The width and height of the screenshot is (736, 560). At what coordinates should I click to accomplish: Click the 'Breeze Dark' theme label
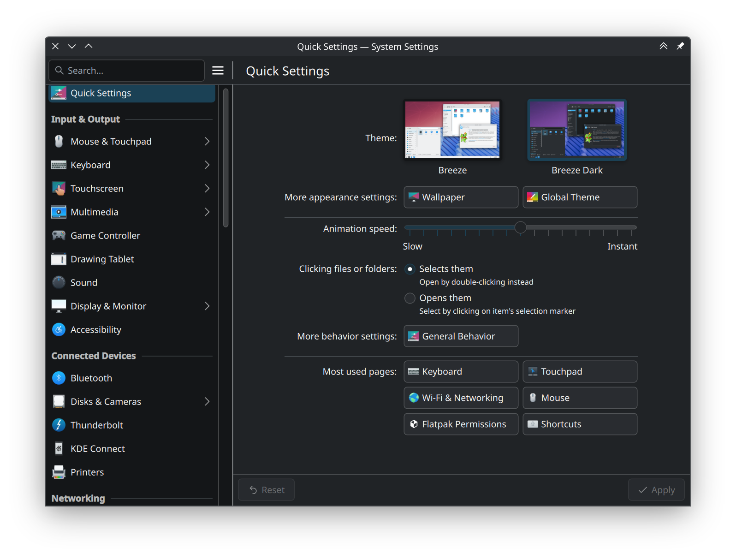[577, 170]
